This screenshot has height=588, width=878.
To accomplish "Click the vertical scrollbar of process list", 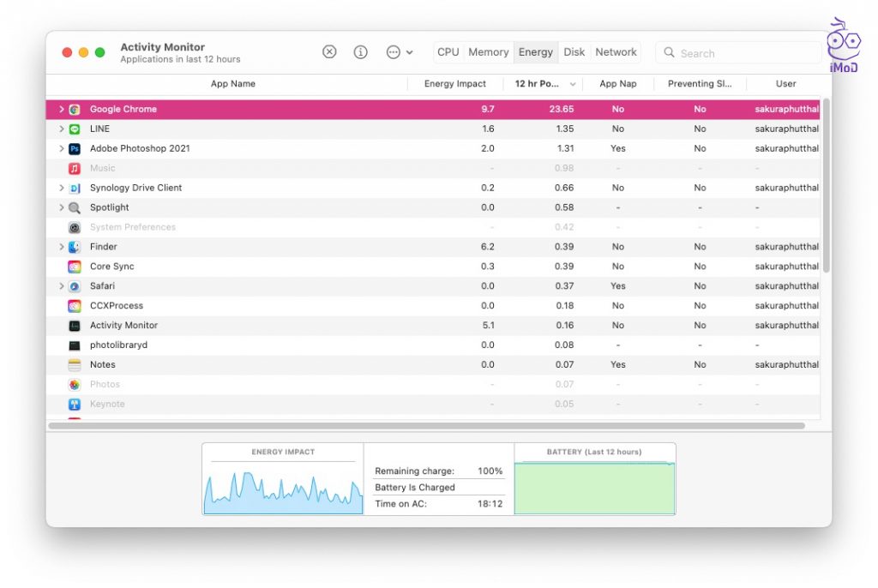I will pyautogui.click(x=826, y=184).
